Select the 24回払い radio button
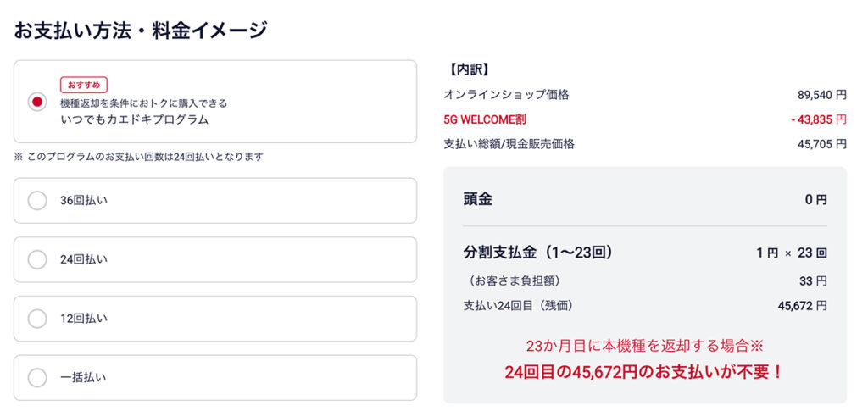Viewport: 868px width, 411px height. pyautogui.click(x=36, y=259)
